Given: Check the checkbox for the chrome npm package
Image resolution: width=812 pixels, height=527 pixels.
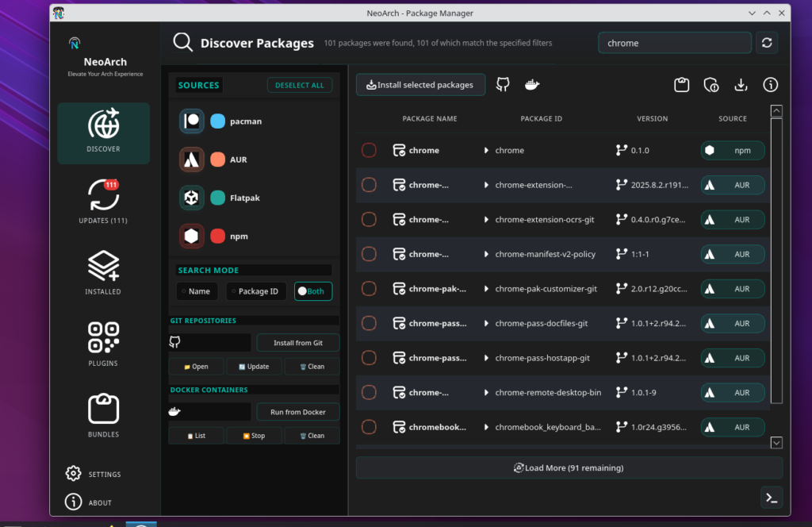Looking at the screenshot, I should click(369, 150).
